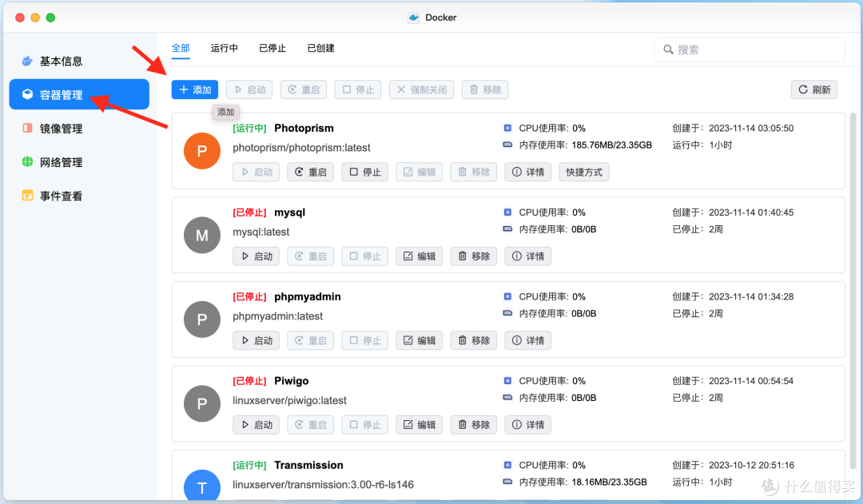The image size is (863, 504).
Task: Click Photoprism CPU使用率 icon
Action: 507,129
